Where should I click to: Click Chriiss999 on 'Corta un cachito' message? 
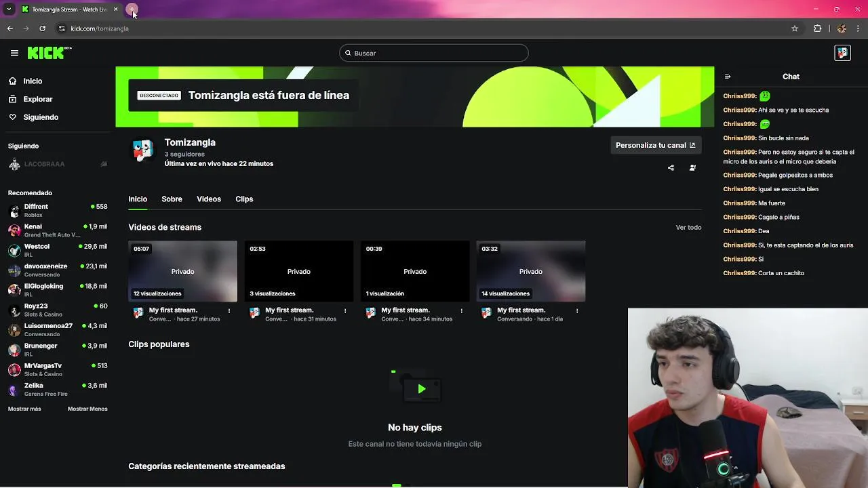[738, 273]
